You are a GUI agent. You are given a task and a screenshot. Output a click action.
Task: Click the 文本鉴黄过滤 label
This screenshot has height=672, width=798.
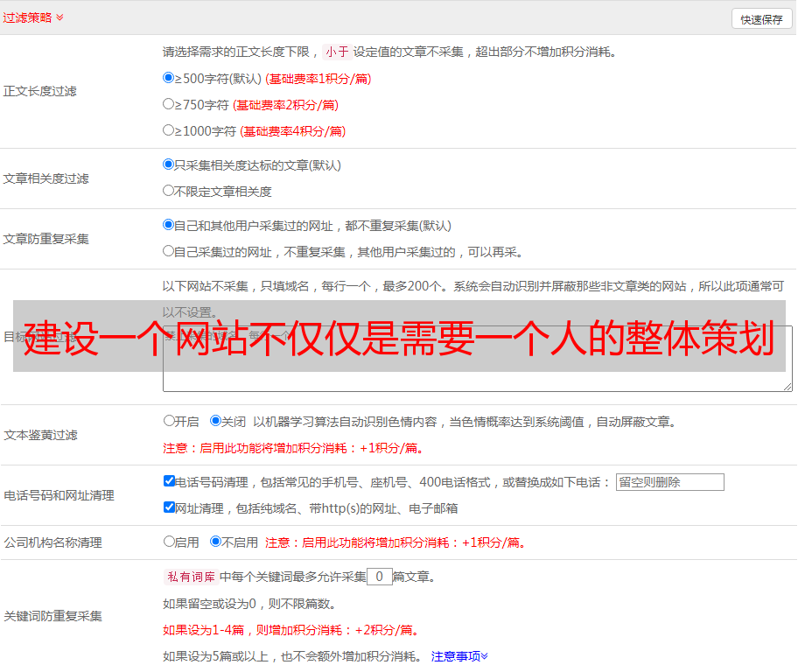click(41, 435)
